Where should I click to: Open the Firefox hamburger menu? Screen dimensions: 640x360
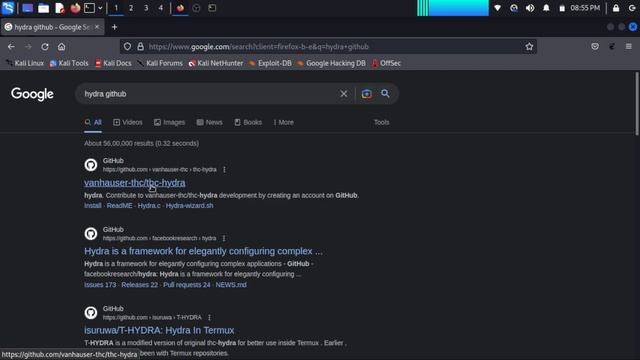629,47
